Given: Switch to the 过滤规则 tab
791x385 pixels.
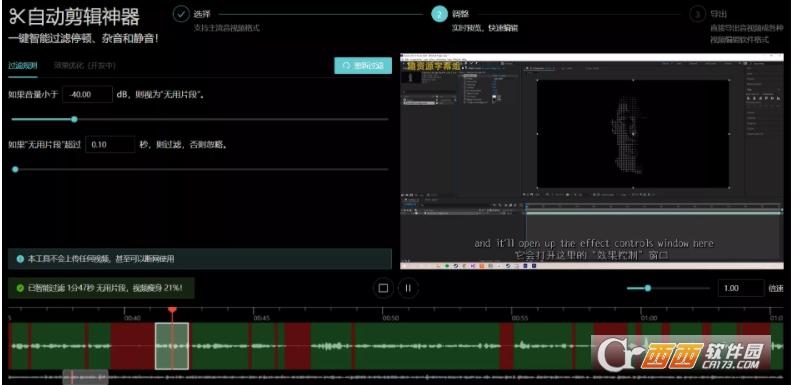Looking at the screenshot, I should tap(23, 66).
